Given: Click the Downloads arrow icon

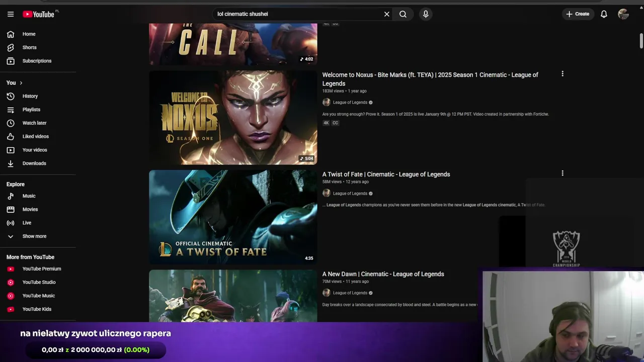Looking at the screenshot, I should click(11, 163).
